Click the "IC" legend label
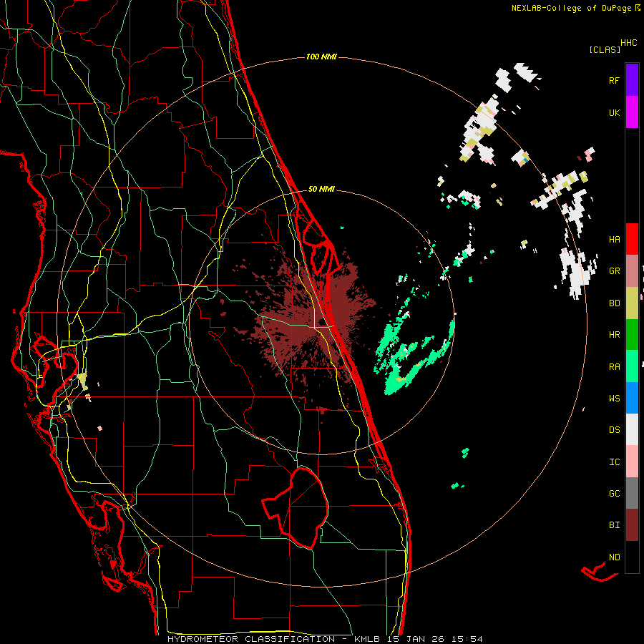The image size is (644, 644). tap(614, 462)
